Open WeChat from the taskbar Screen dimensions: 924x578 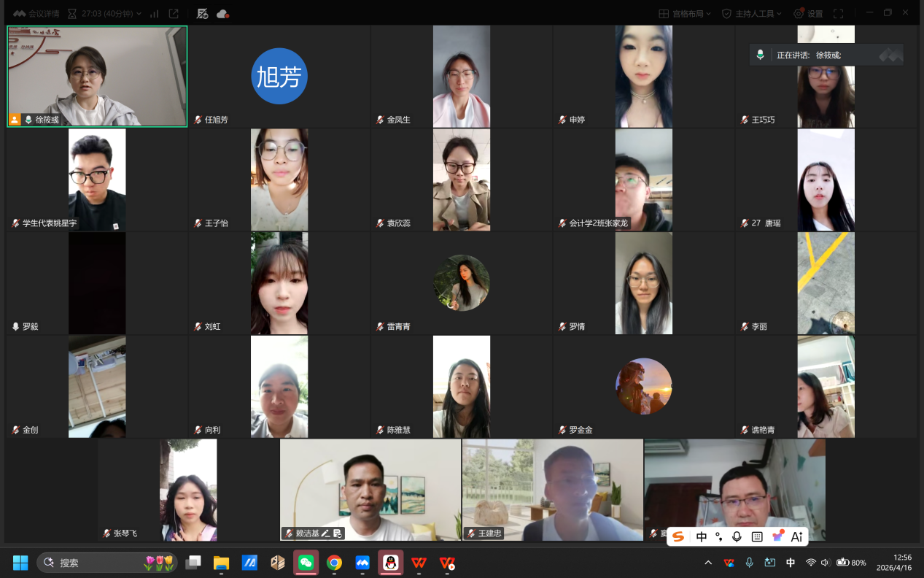306,563
